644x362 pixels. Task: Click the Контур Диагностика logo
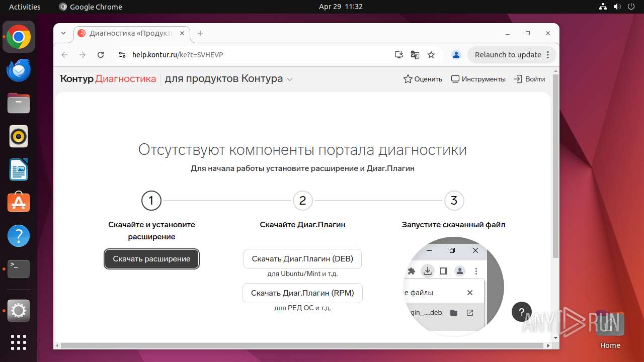(x=108, y=79)
